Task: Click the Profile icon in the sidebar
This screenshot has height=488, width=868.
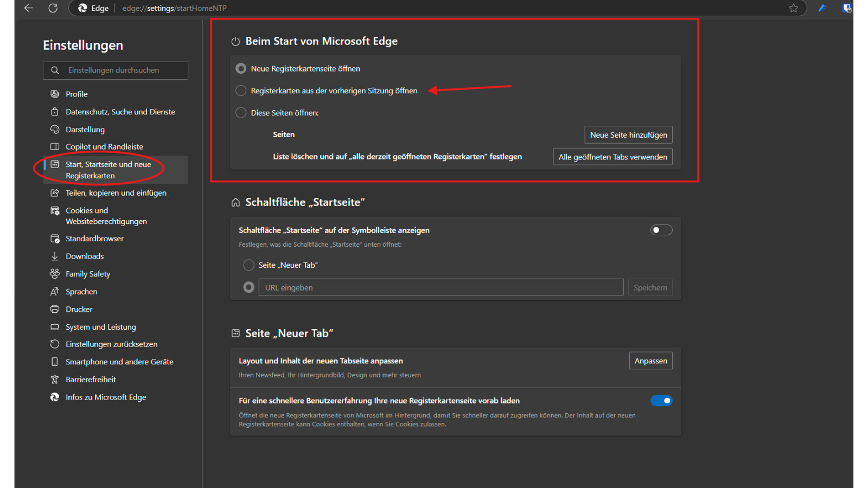Action: coord(55,94)
